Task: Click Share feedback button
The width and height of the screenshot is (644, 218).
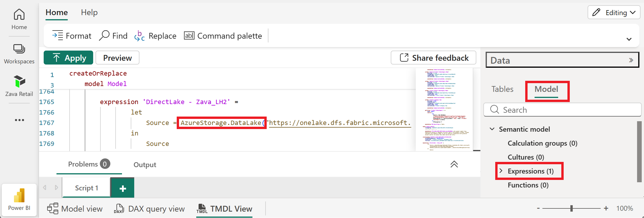Action: pos(434,58)
